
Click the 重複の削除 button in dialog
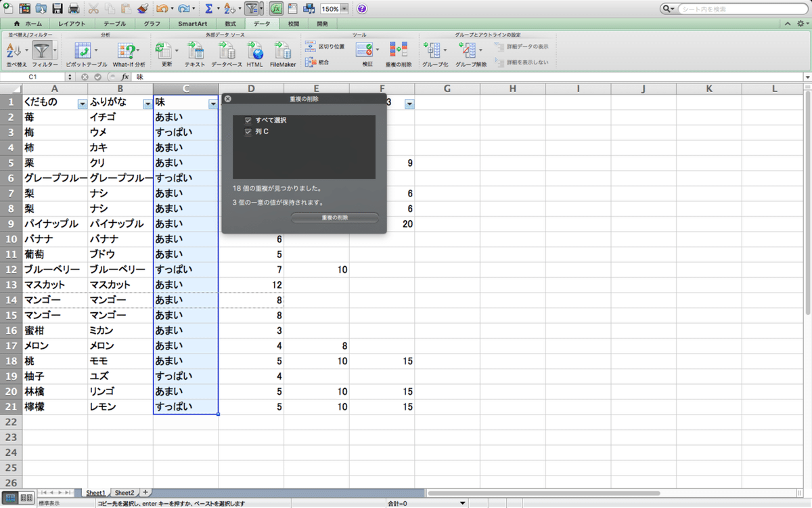334,217
